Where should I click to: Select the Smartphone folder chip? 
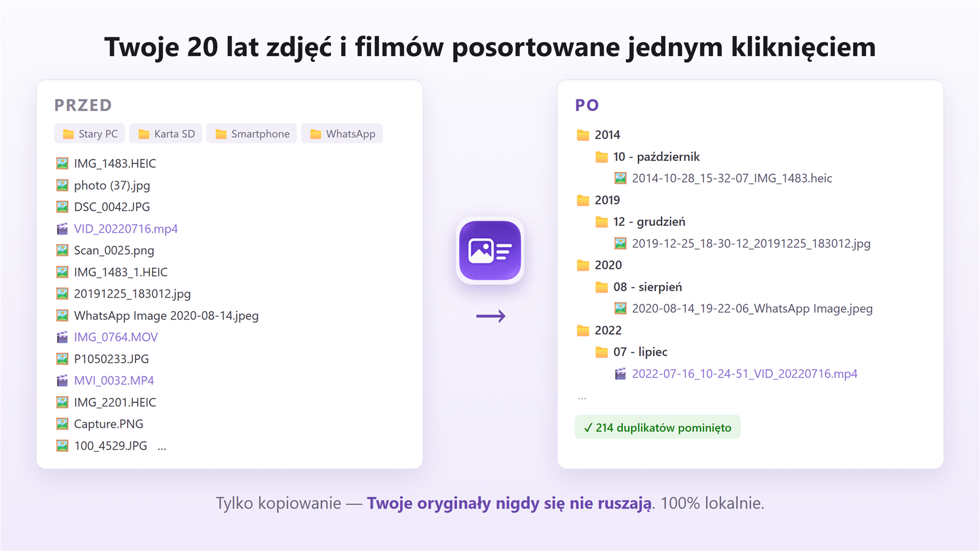tap(252, 133)
